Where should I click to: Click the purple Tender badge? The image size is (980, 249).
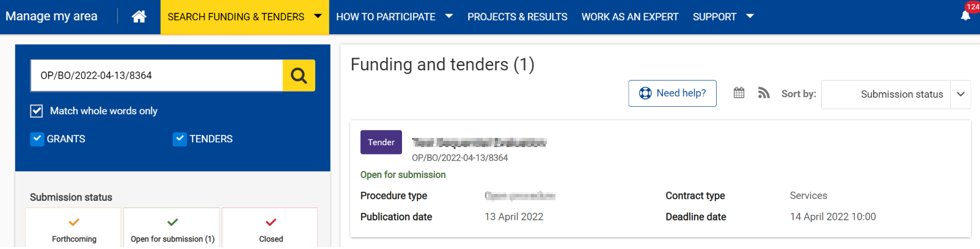(x=381, y=142)
